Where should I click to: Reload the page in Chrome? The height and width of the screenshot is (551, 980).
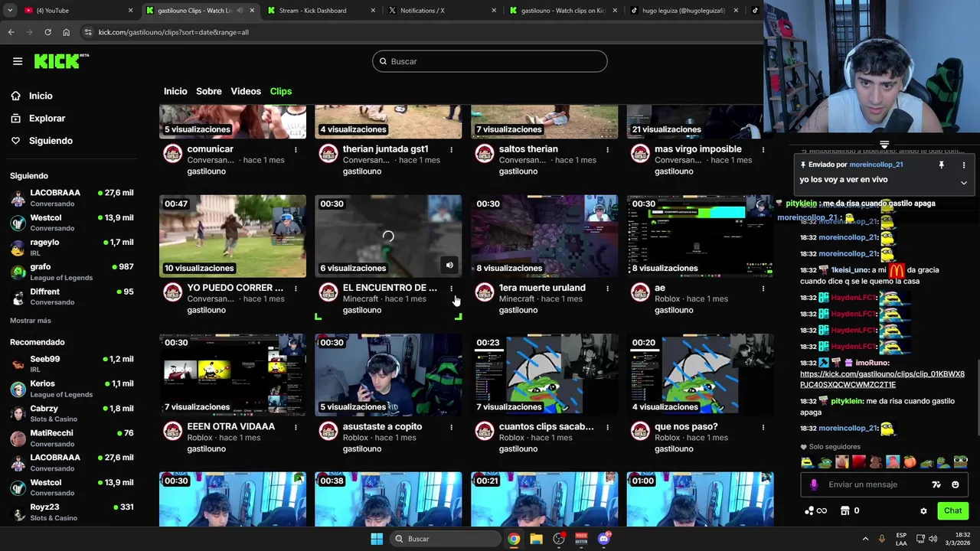[47, 32]
